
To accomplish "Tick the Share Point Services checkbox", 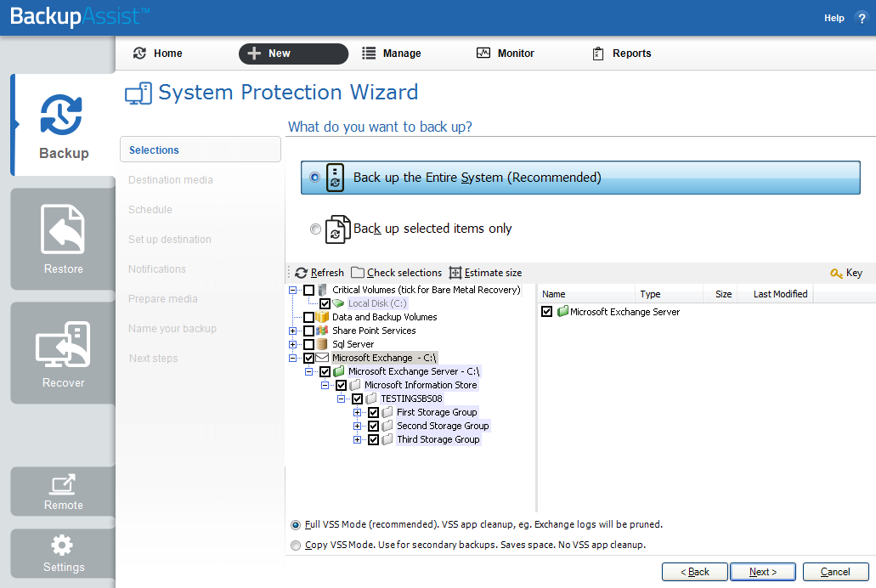I will 308,331.
